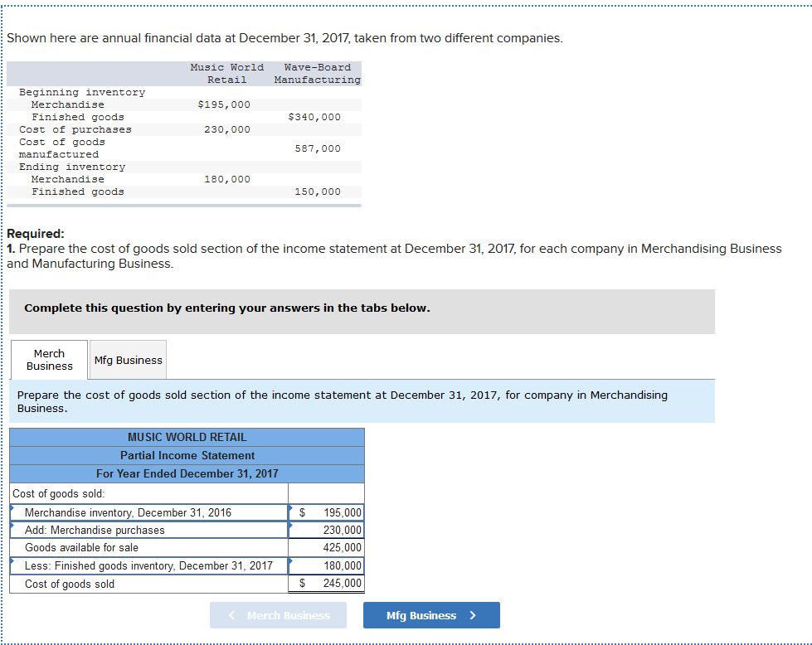Click the Music World Retail column header
The width and height of the screenshot is (812, 645).
(x=226, y=74)
